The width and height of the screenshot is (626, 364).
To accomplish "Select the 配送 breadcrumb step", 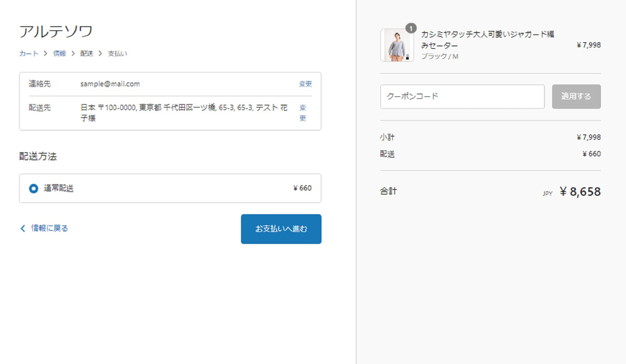I will click(x=86, y=53).
